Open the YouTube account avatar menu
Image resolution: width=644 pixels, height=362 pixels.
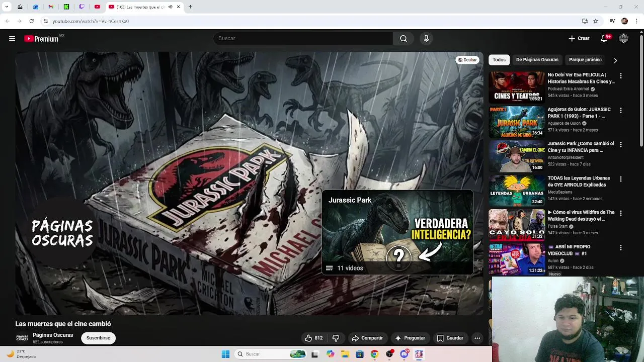623,39
